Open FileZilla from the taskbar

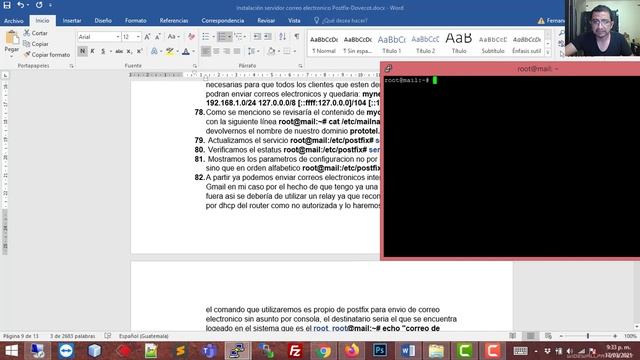(x=295, y=351)
